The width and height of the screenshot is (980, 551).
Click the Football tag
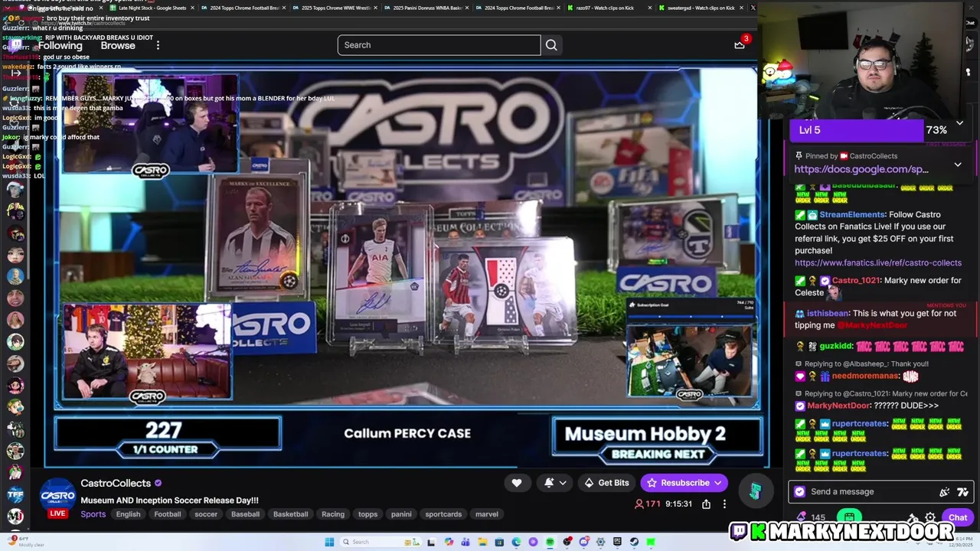[167, 514]
